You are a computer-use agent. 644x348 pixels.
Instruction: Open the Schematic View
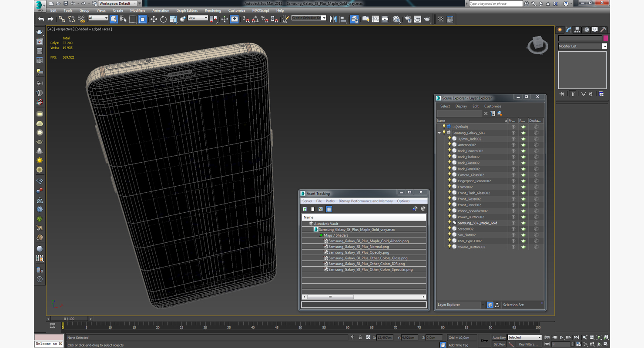point(385,19)
